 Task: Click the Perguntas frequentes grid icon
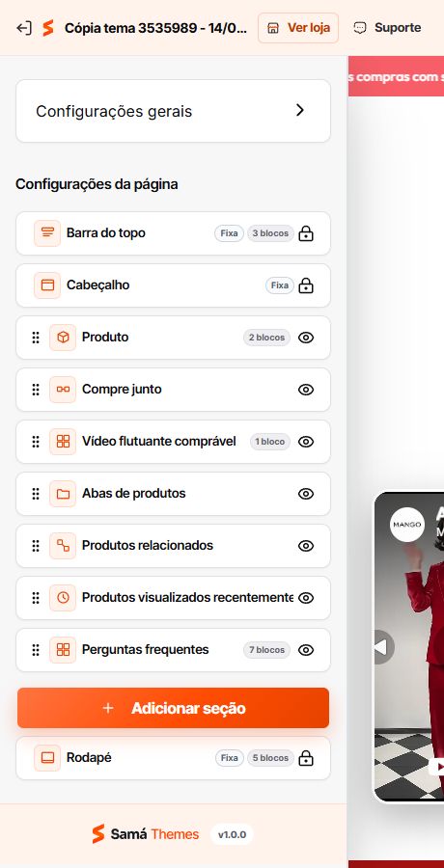[x=63, y=649]
